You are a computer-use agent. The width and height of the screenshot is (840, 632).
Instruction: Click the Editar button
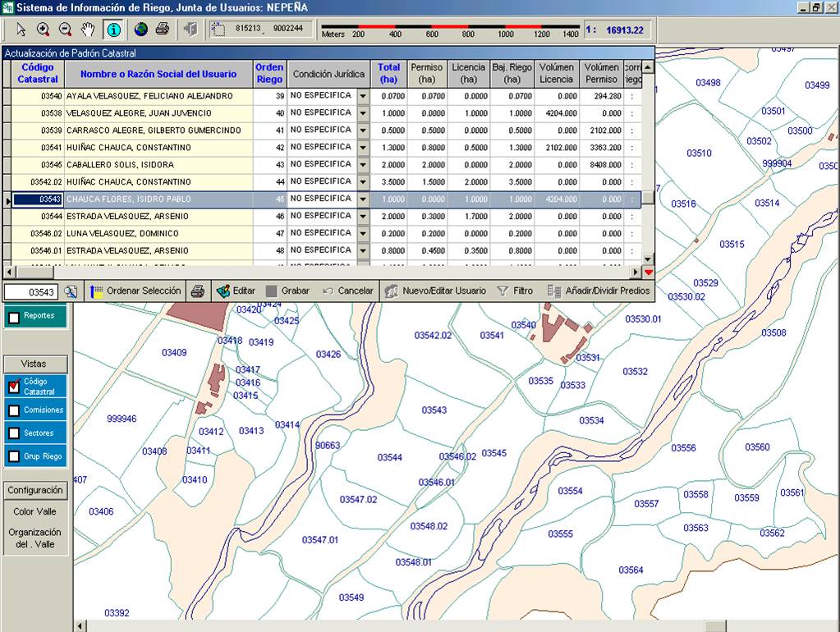(x=235, y=291)
